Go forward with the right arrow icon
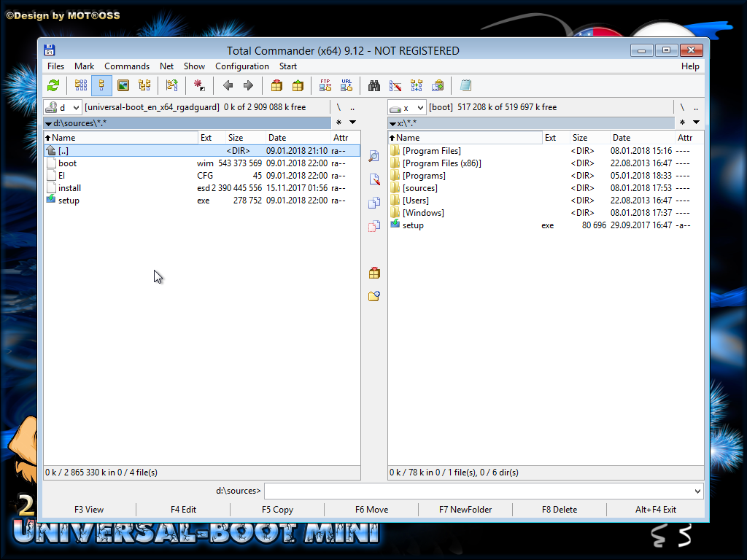The image size is (747, 560). tap(248, 86)
